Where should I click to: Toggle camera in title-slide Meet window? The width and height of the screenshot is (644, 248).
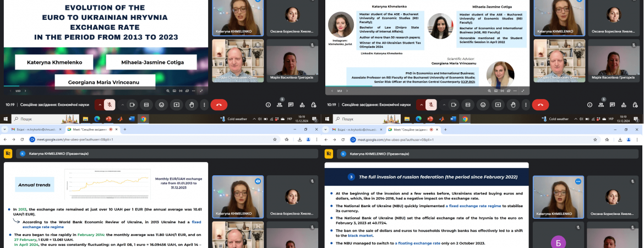click(132, 105)
